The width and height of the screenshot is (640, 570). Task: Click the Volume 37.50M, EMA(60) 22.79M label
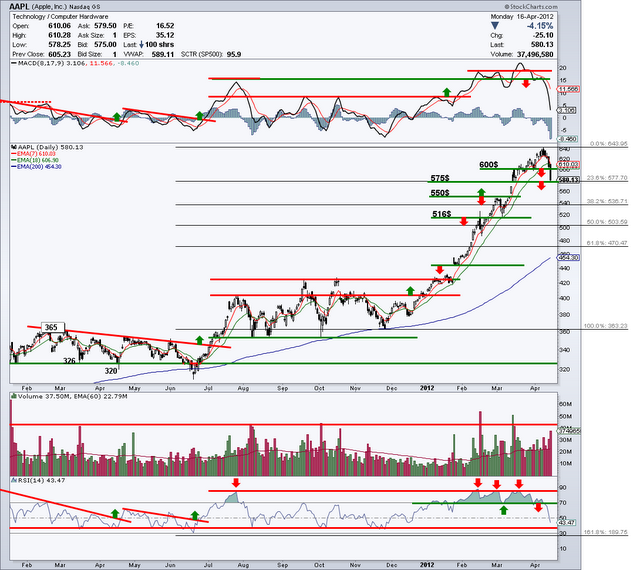[x=73, y=396]
